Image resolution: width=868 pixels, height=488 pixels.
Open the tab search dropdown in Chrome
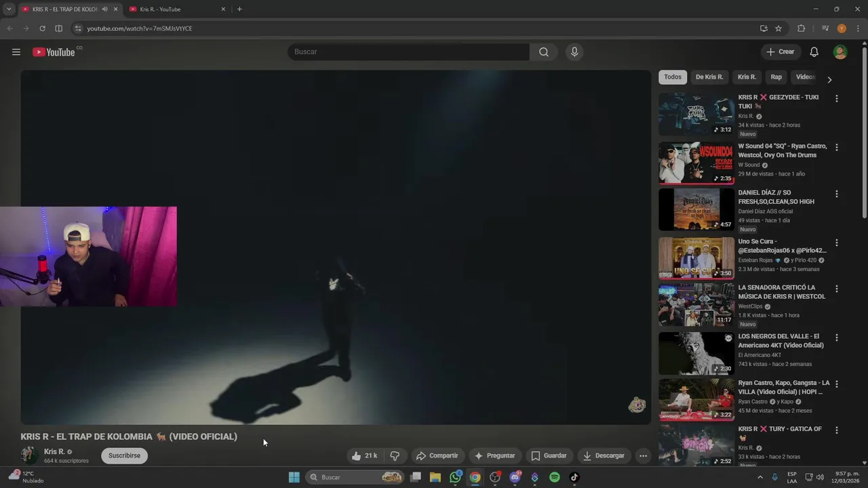[9, 9]
